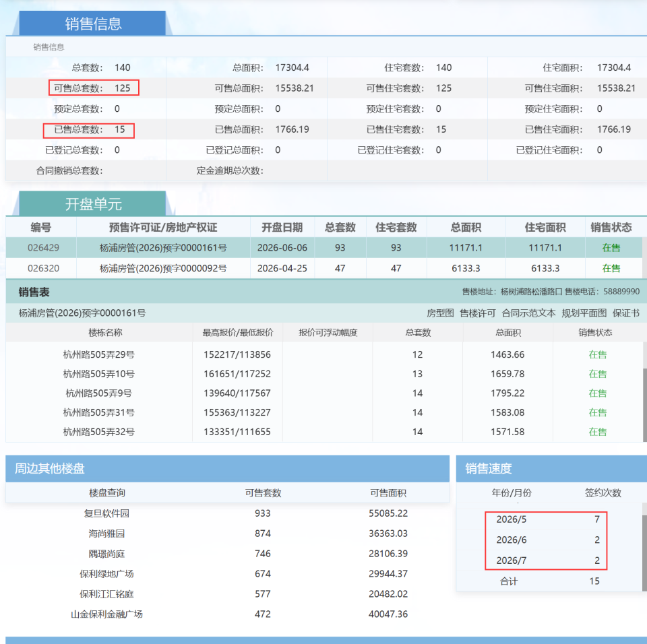Viewport: 647px width, 644px height.
Task: Open the 保证书 link
Action: click(625, 313)
